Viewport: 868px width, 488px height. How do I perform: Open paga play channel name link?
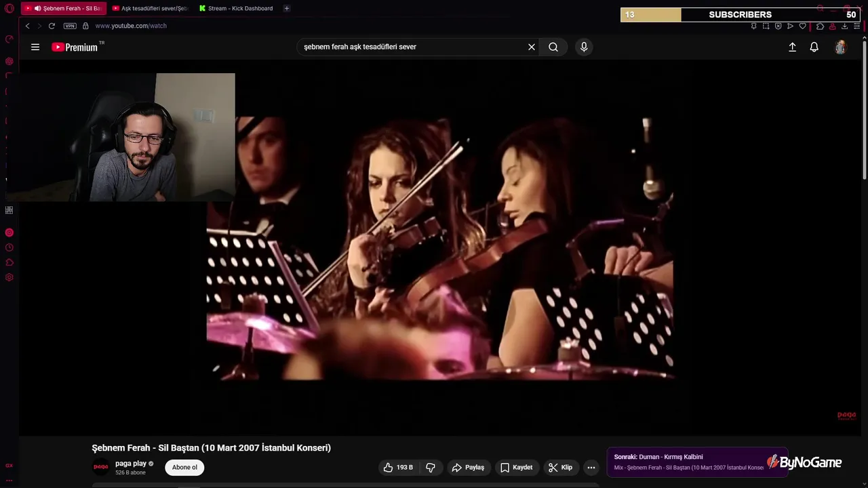[x=131, y=464]
